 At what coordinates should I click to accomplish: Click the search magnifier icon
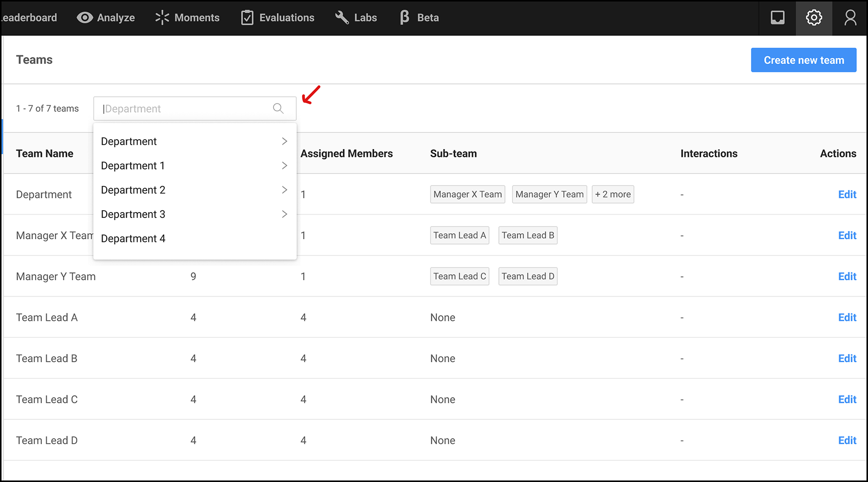278,109
